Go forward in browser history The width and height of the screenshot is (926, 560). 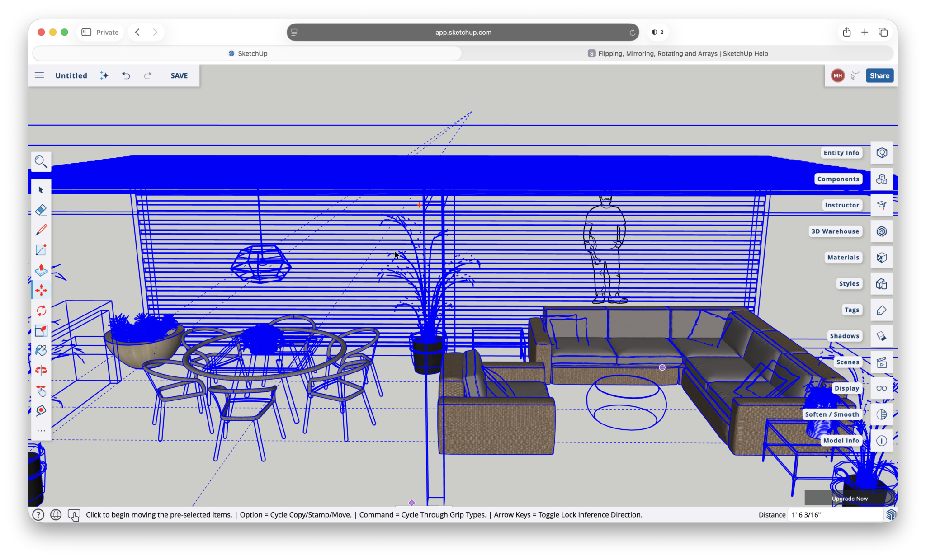155,32
